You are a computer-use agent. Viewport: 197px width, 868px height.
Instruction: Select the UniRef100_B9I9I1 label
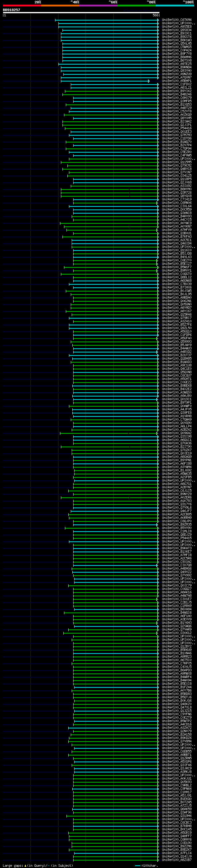coord(177,33)
